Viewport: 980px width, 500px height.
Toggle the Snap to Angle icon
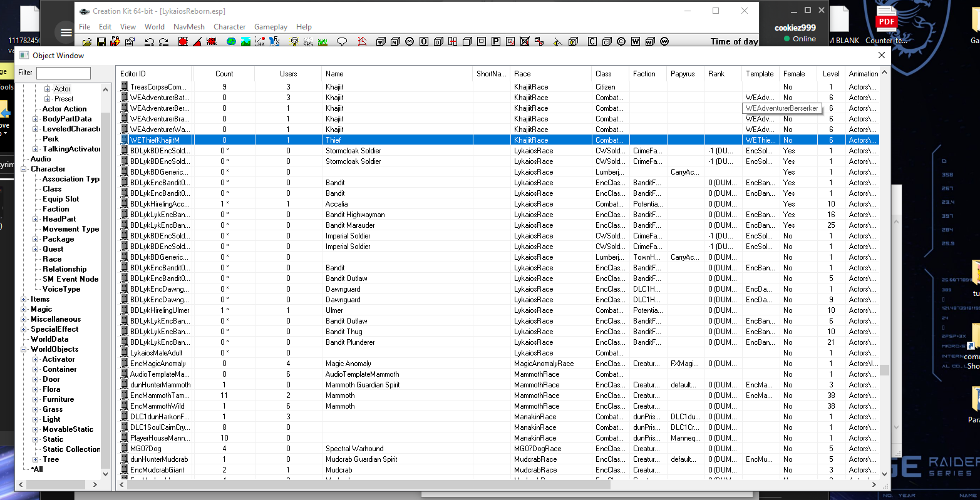pos(197,42)
